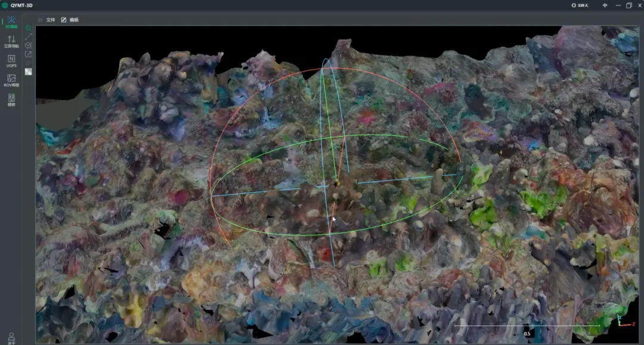
Task: Select the magnifier zoom tool
Action: pos(29,28)
